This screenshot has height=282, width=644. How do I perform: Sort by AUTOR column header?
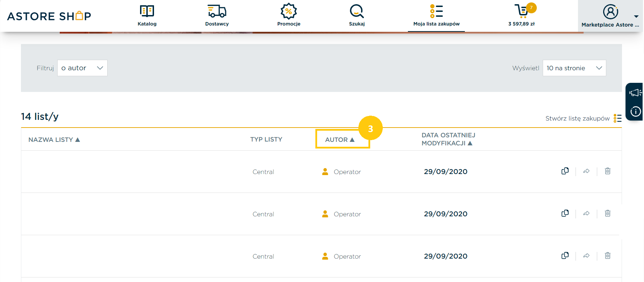point(340,139)
